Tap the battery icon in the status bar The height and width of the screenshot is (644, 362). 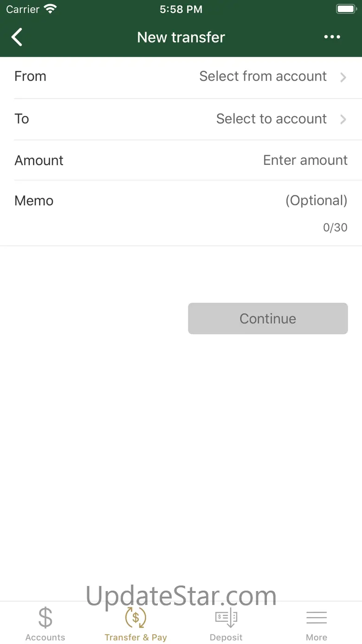pos(346,9)
